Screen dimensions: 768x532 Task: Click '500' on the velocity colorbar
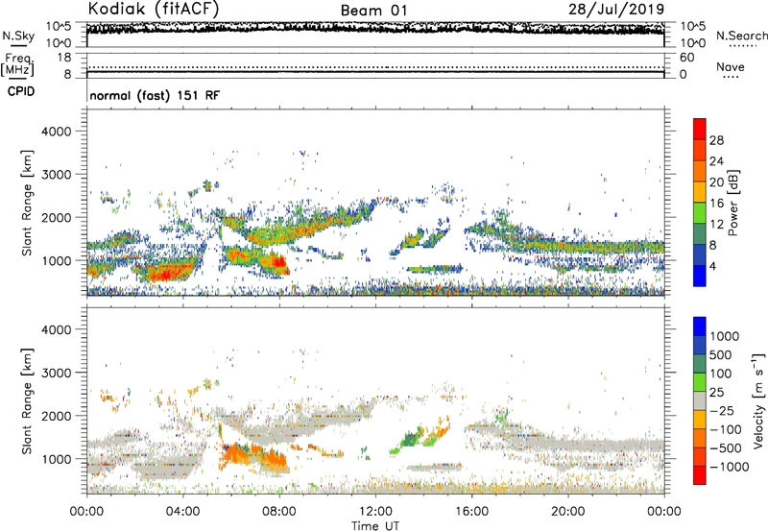pos(721,355)
